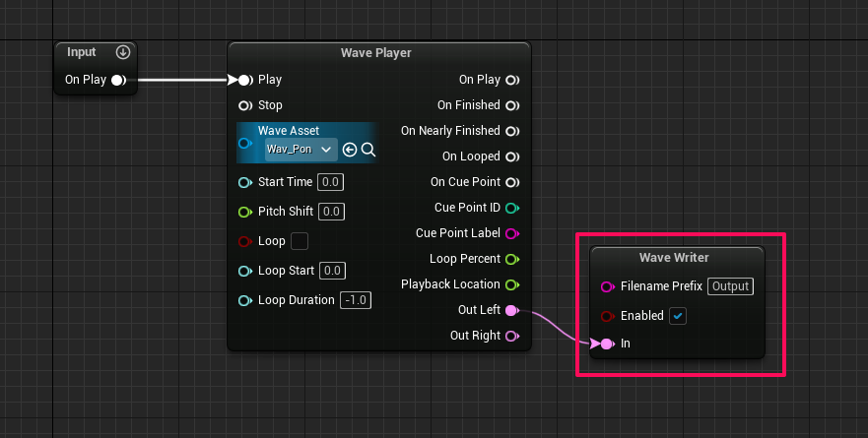Click the Start Time input pin
This screenshot has width=868, height=438.
click(x=245, y=182)
